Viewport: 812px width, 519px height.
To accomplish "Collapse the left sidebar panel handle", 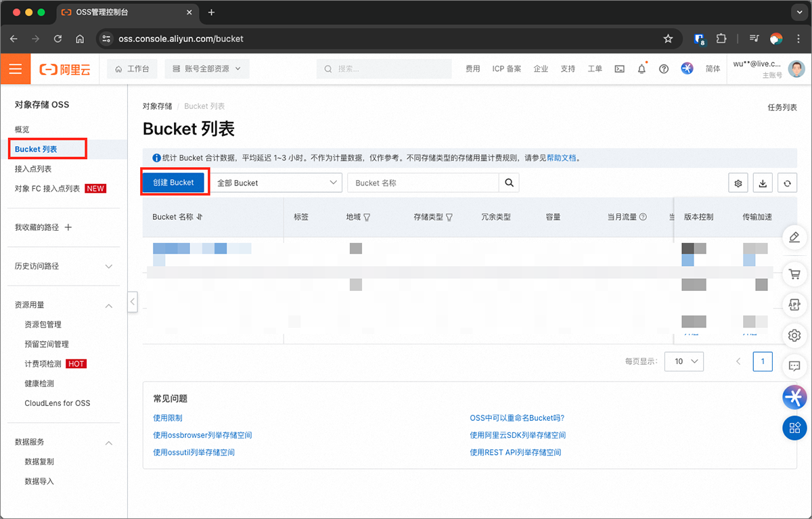I will 133,301.
